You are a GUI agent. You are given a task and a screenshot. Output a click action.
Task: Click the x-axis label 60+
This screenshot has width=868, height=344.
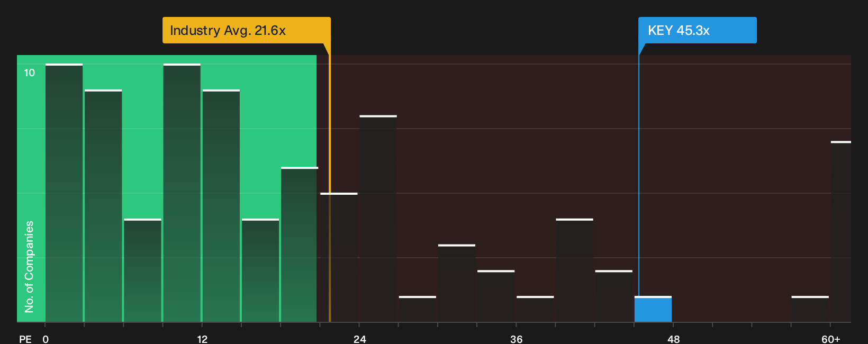point(831,339)
